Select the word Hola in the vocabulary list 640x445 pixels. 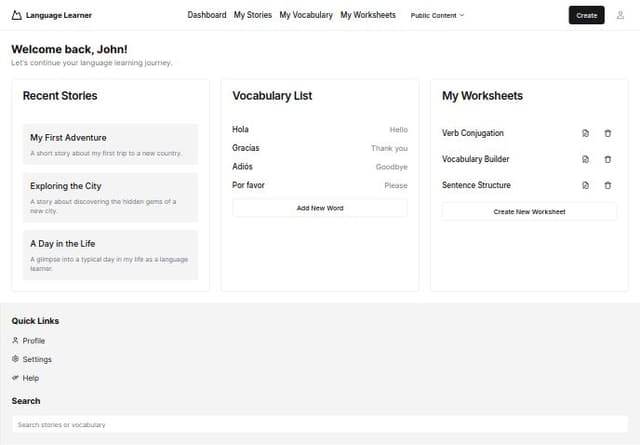pyautogui.click(x=240, y=129)
